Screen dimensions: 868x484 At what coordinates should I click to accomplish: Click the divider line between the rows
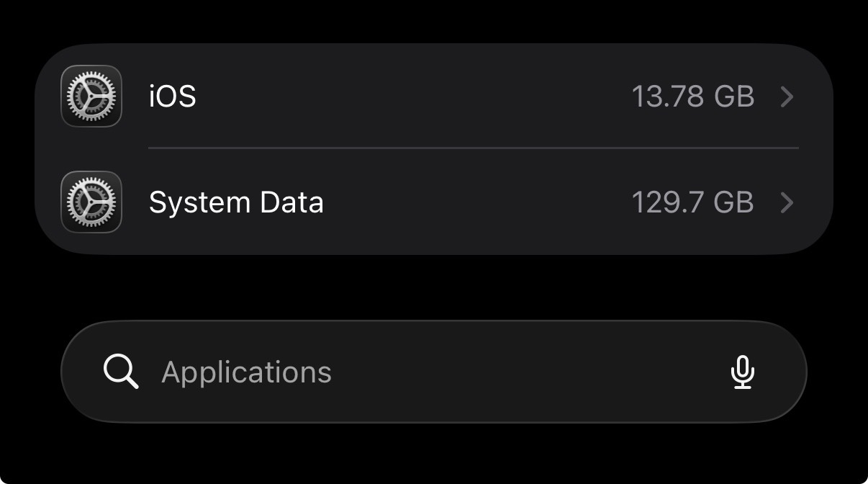pos(473,148)
